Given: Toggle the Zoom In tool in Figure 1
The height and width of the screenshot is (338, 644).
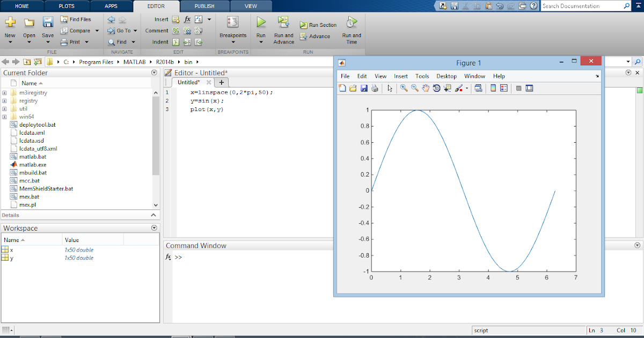Looking at the screenshot, I should point(404,88).
